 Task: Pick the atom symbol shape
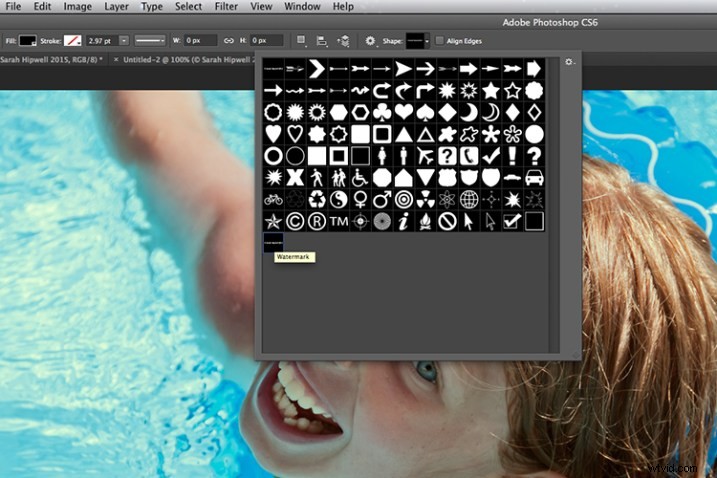(x=447, y=200)
